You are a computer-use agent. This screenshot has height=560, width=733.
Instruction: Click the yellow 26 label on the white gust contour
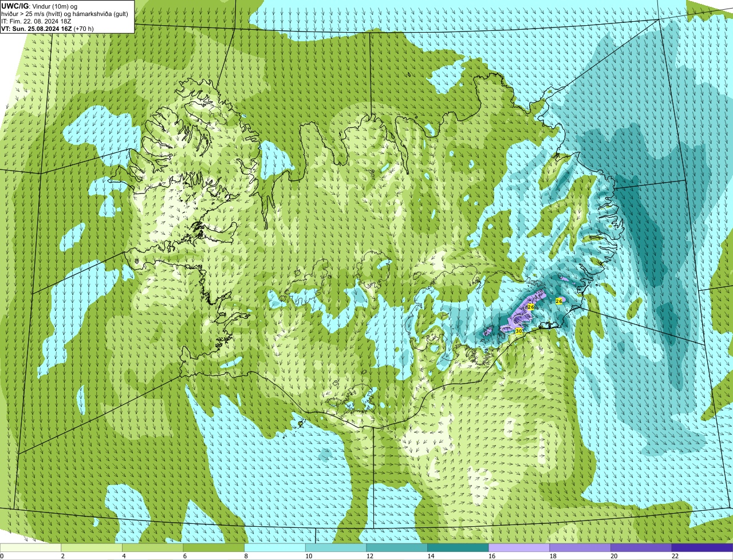click(x=530, y=307)
